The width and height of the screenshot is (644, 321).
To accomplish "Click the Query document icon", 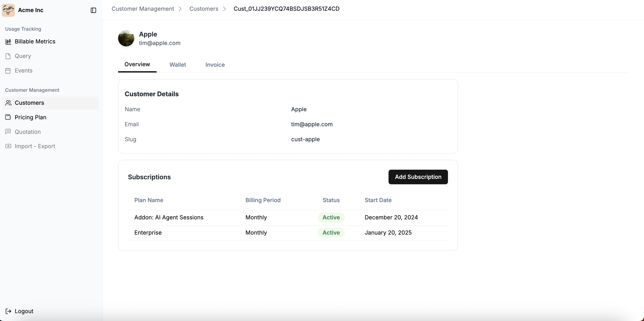I will pos(8,56).
